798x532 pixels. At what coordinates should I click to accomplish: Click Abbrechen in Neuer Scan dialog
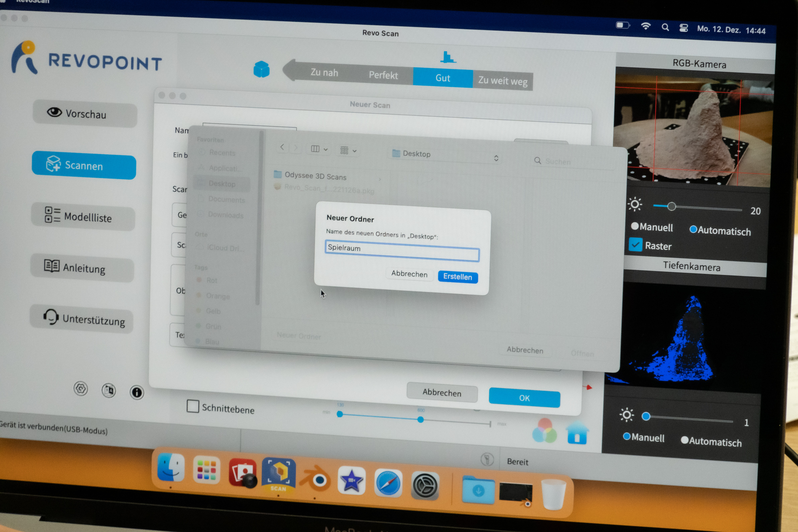tap(442, 393)
